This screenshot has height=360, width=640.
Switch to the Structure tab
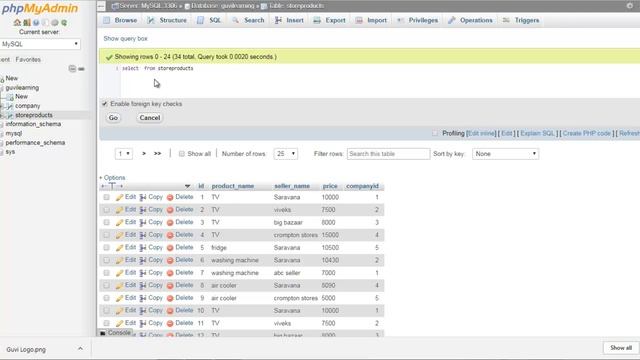point(167,20)
